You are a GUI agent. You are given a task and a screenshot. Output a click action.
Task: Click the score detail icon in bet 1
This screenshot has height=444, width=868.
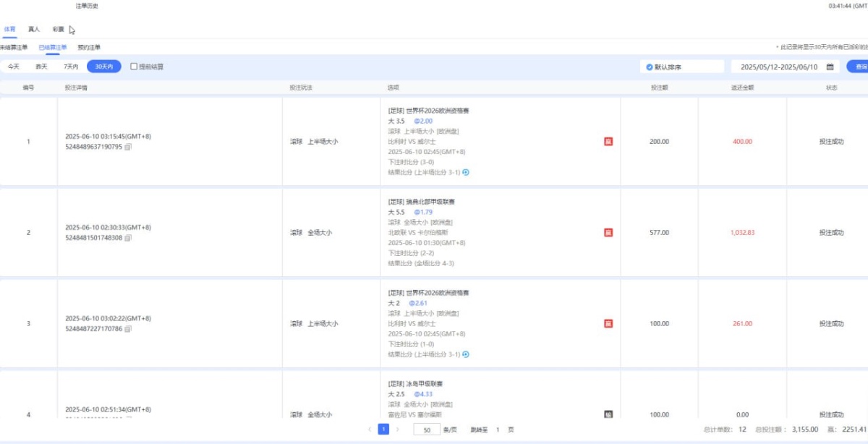click(466, 172)
